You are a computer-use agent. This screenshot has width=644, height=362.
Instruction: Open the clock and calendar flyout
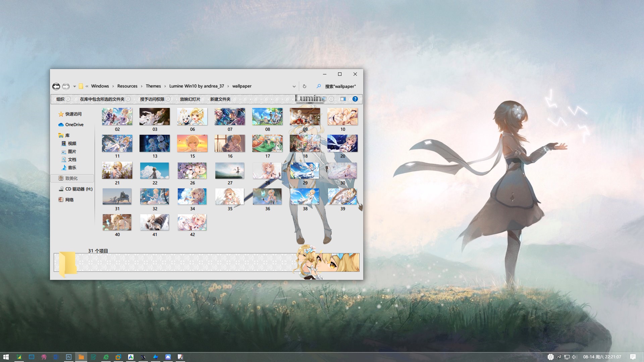[602, 357]
